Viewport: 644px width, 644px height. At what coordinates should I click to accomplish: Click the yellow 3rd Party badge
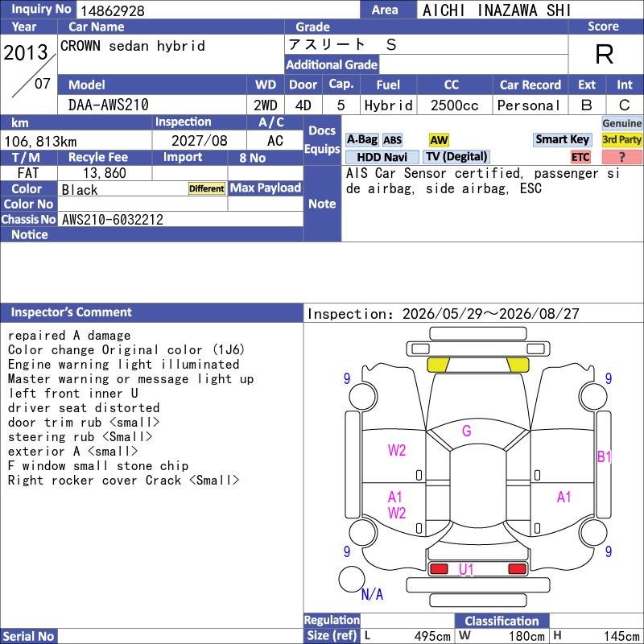pos(621,139)
